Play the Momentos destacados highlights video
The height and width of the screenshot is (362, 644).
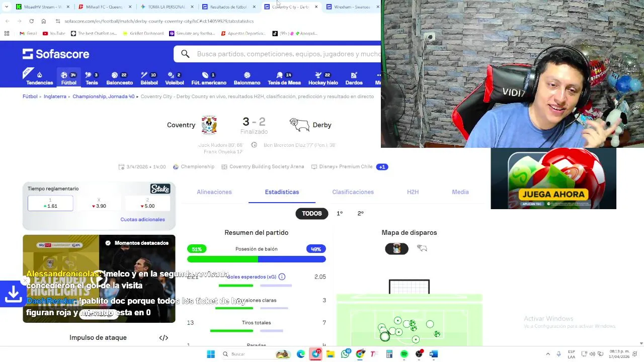coord(99,279)
